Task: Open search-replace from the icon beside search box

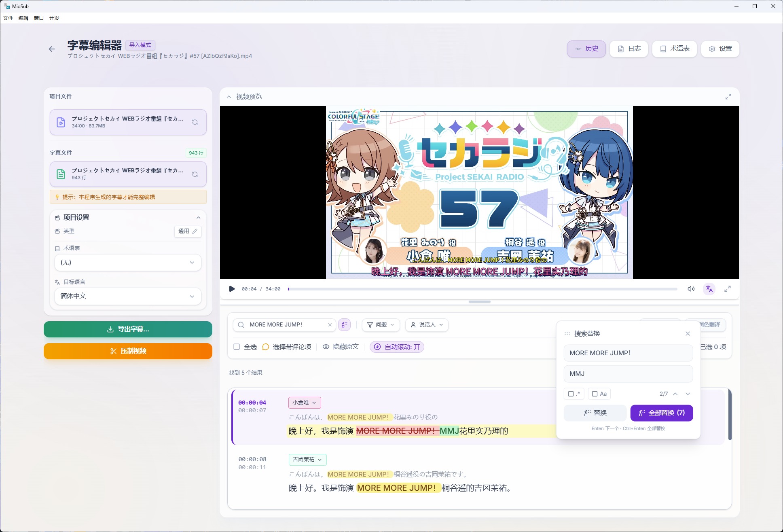Action: click(x=344, y=325)
